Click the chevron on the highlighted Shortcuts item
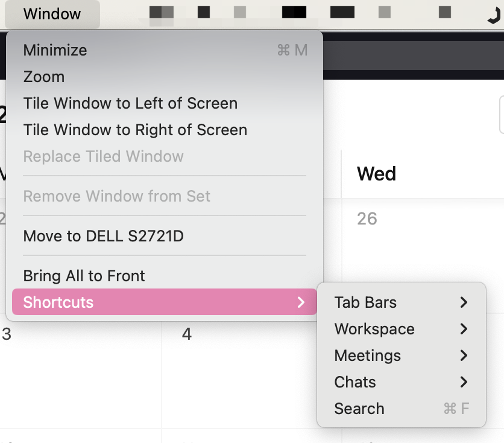The width and height of the screenshot is (504, 443). 301,302
